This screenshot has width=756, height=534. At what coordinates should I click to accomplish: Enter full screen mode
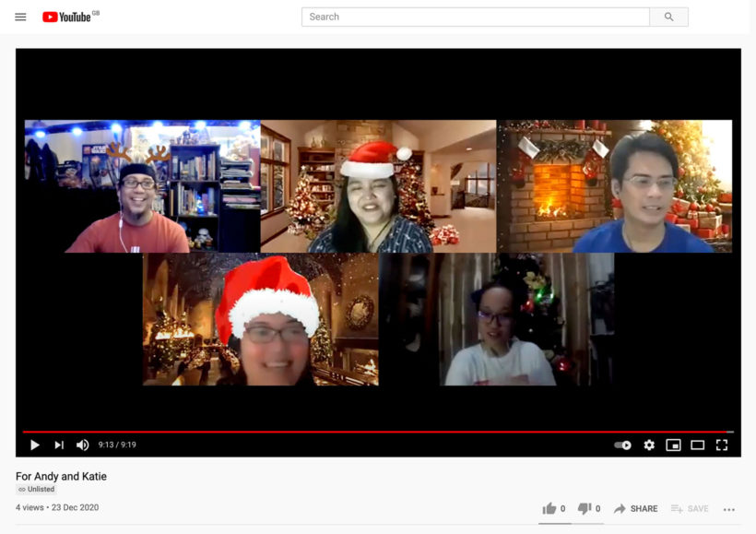722,445
